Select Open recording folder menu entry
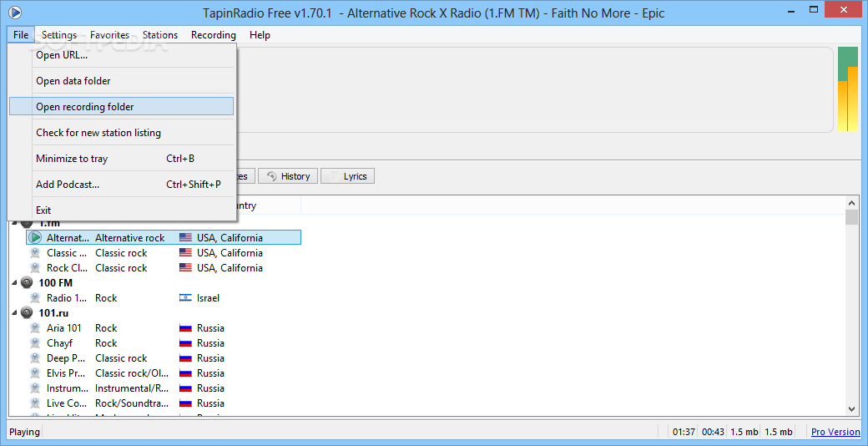This screenshot has width=868, height=446. coord(122,106)
